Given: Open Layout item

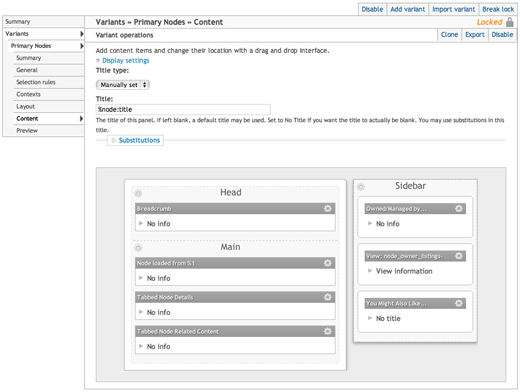Looking at the screenshot, I should click(49, 106).
